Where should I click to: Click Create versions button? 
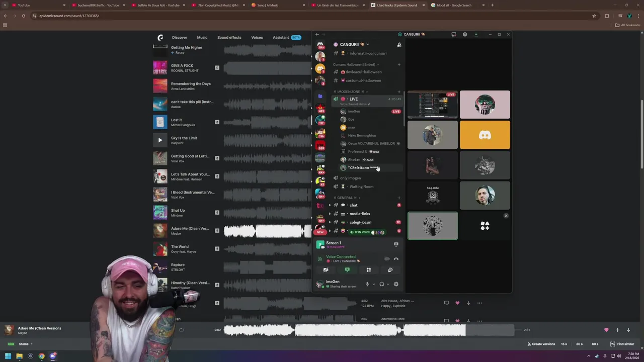tap(541, 344)
